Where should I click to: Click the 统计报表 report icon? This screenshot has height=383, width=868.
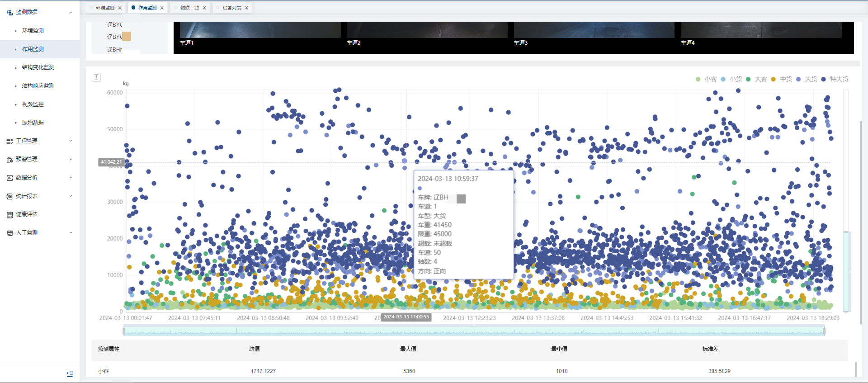click(x=9, y=196)
